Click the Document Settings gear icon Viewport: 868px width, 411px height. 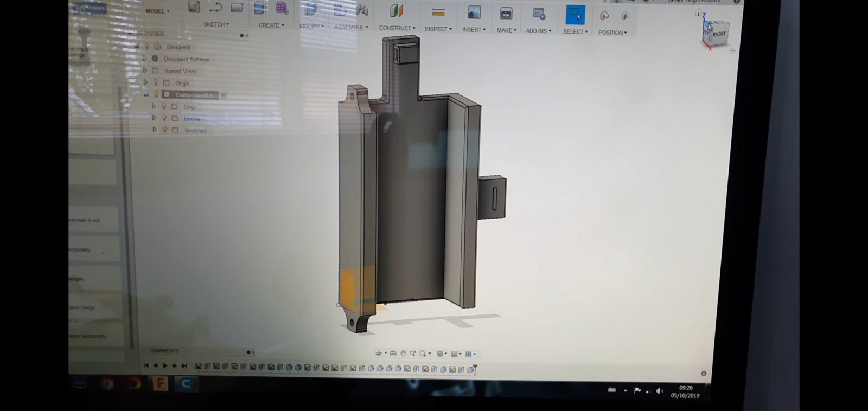pos(155,59)
